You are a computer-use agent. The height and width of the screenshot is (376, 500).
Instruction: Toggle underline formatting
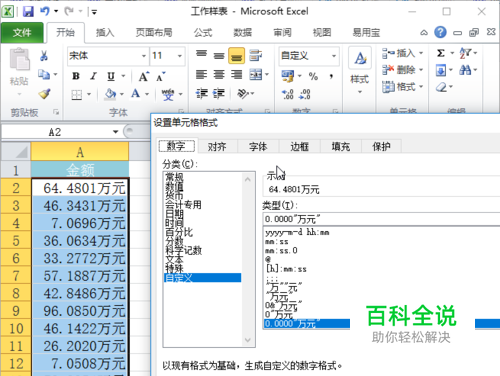coord(111,76)
